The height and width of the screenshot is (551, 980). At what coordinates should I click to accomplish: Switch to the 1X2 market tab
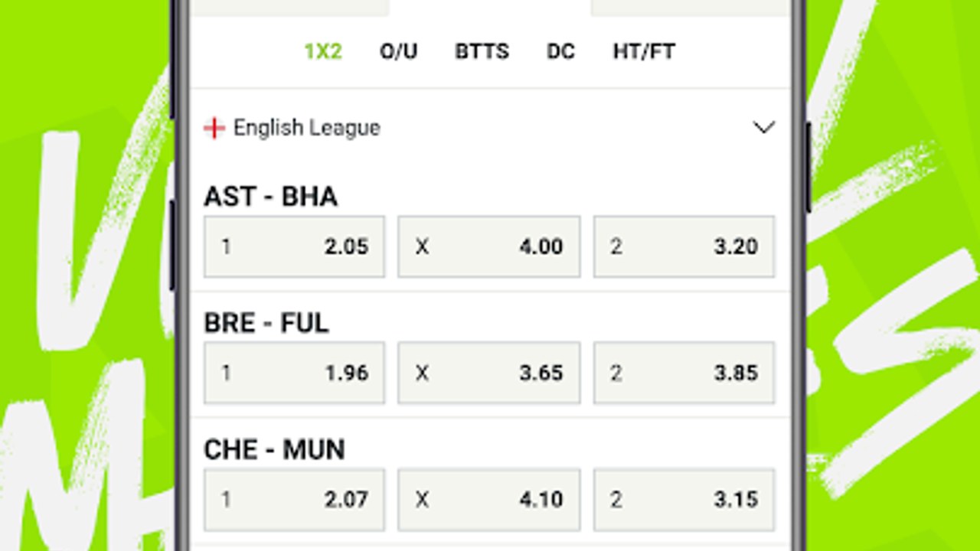pos(323,51)
